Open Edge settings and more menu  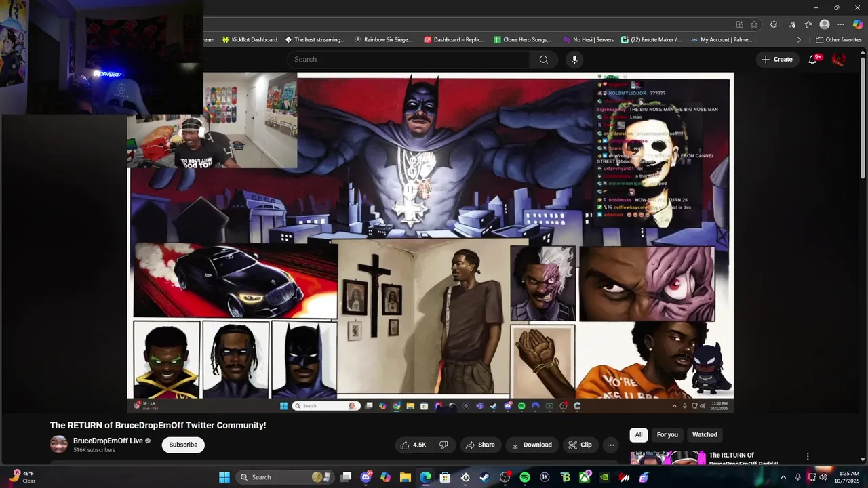841,24
